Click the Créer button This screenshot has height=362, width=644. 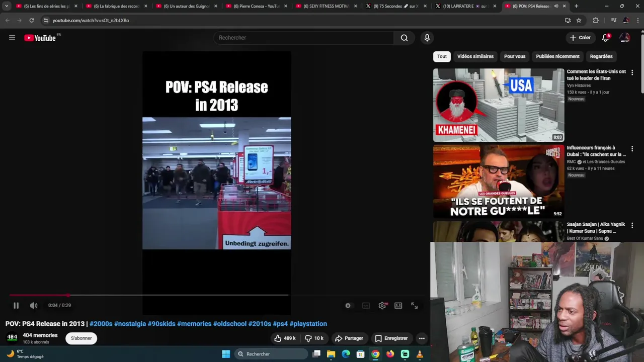(580, 38)
